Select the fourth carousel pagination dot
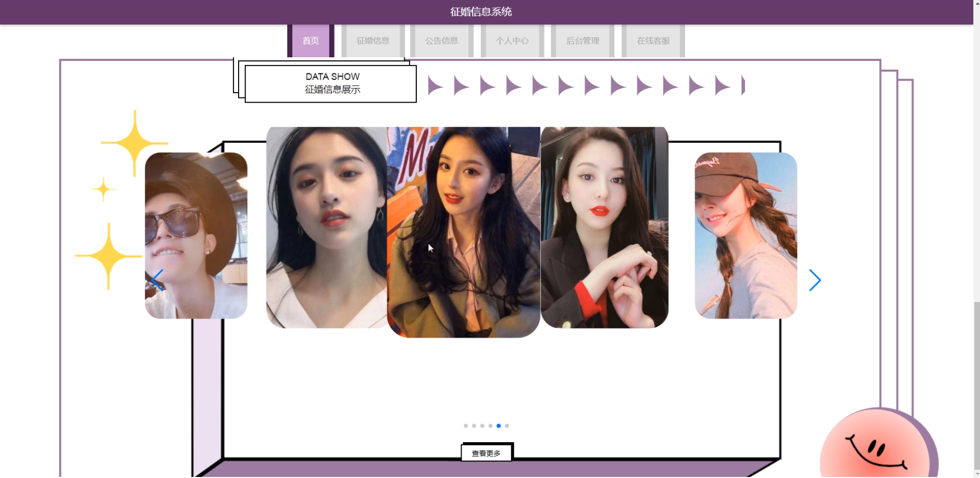Image resolution: width=980 pixels, height=478 pixels. click(490, 426)
